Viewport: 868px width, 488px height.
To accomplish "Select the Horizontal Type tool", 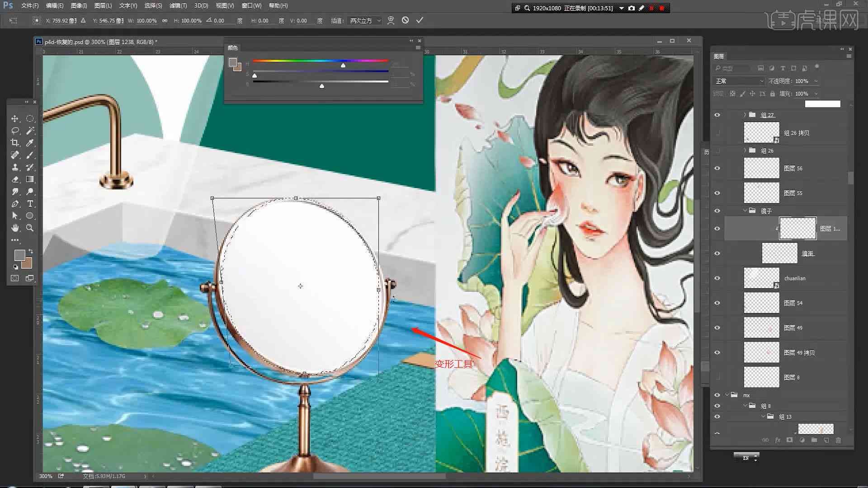I will [30, 204].
